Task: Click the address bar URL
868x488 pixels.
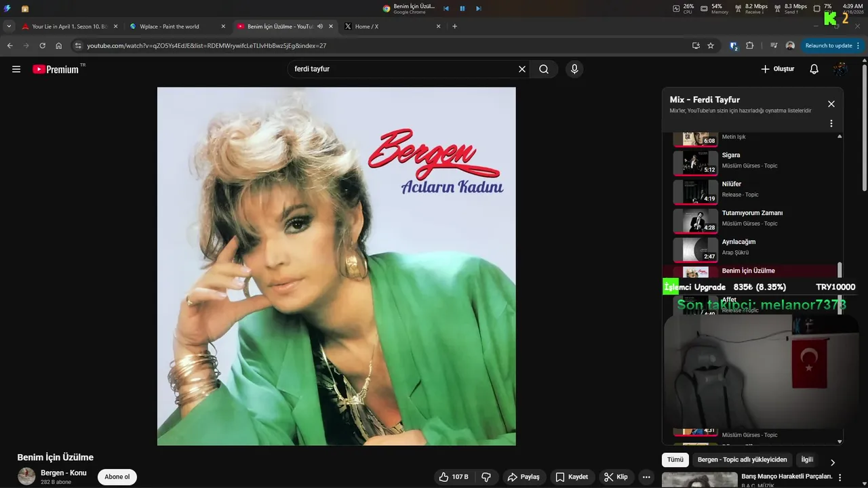Action: tap(207, 45)
